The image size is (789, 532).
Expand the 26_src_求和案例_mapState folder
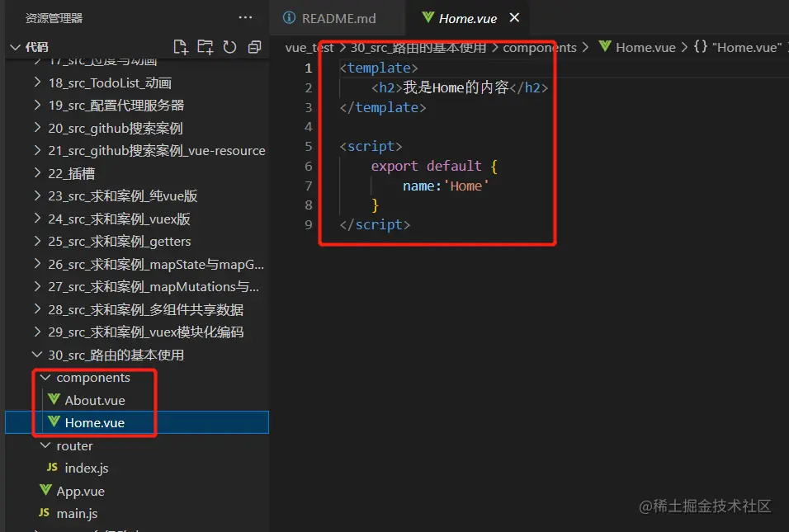point(137,264)
